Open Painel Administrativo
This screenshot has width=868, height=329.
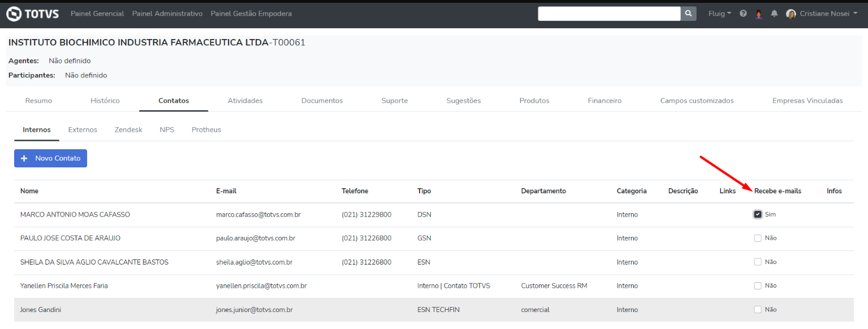[x=167, y=14]
